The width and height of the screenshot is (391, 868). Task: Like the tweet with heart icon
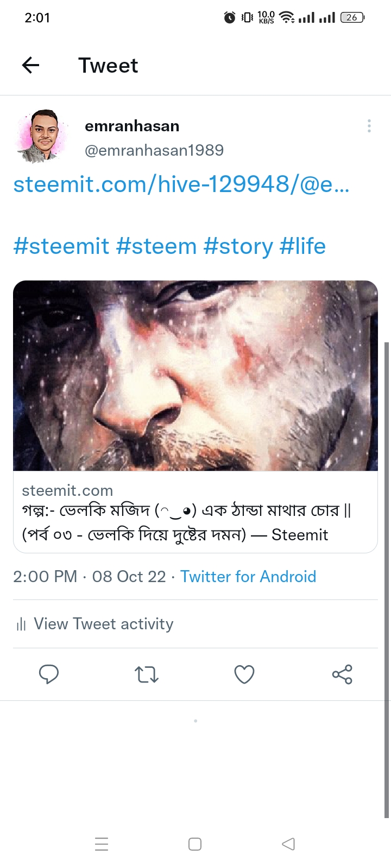[x=244, y=674]
